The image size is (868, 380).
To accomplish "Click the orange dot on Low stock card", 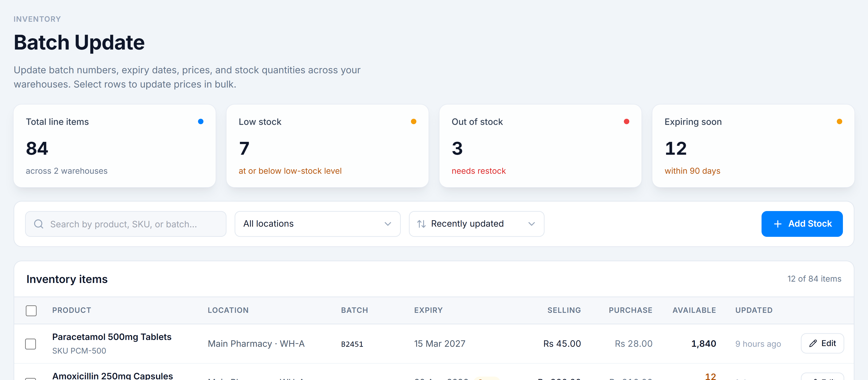I will click(413, 121).
